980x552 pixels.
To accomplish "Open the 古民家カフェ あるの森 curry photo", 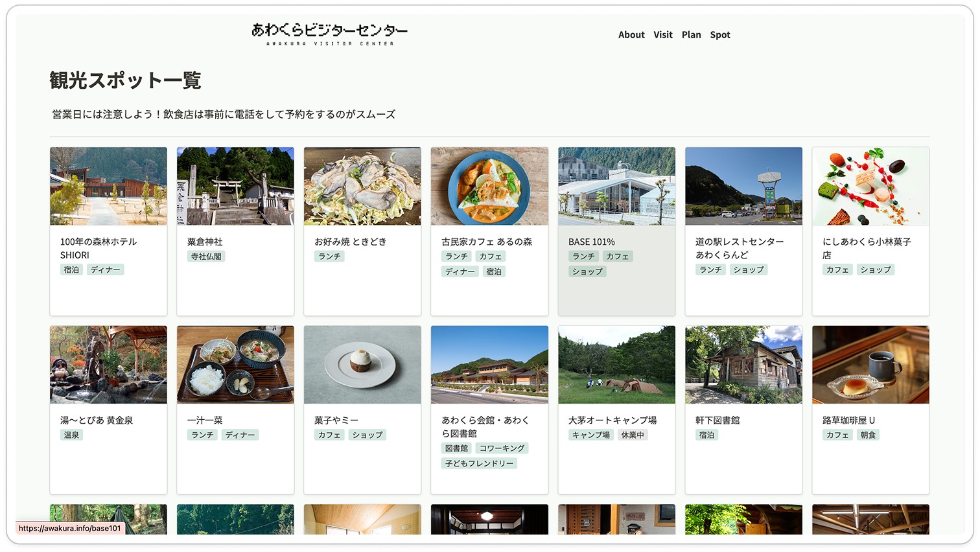I will [489, 186].
